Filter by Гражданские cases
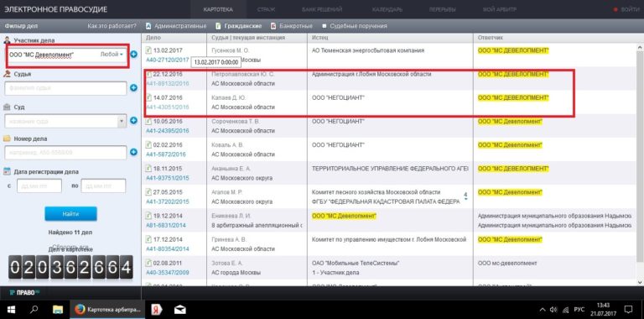 pos(239,26)
